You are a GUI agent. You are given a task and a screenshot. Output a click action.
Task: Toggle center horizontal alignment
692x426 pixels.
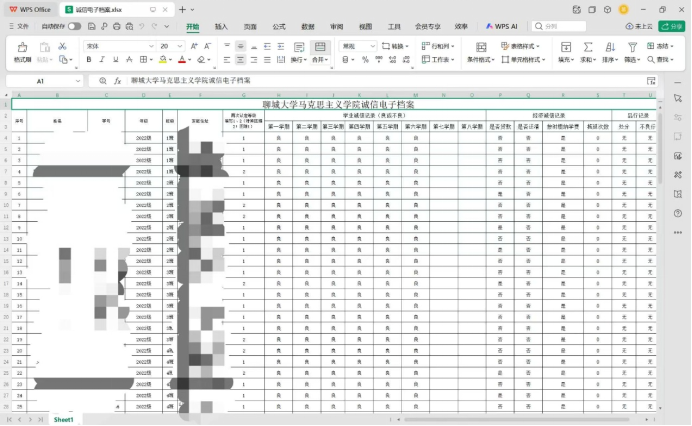241,60
